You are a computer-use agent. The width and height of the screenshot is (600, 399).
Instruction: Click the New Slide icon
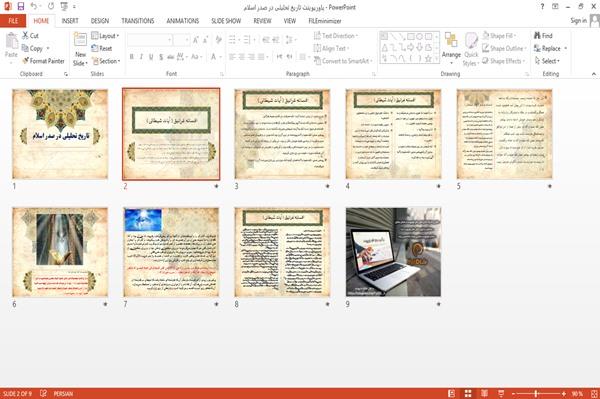[80, 40]
